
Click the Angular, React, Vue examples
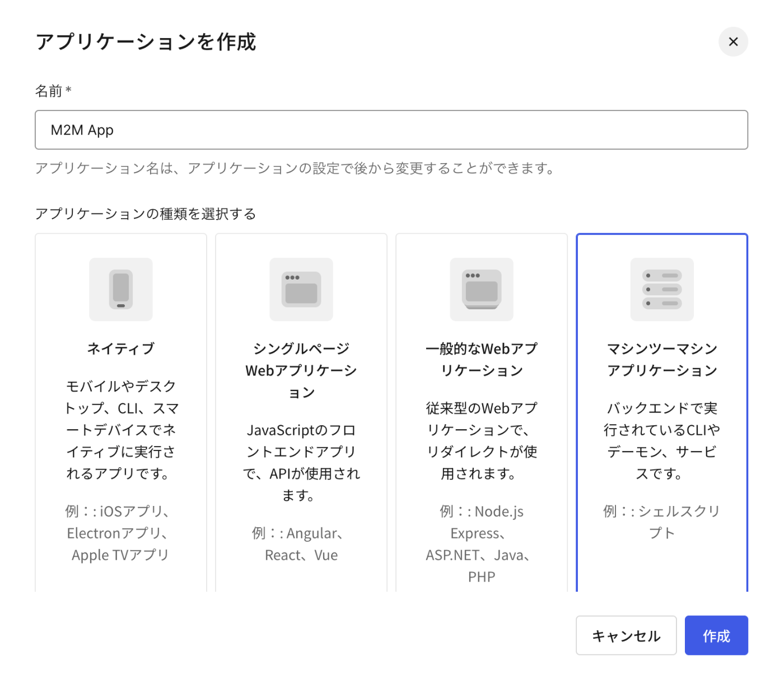[301, 544]
